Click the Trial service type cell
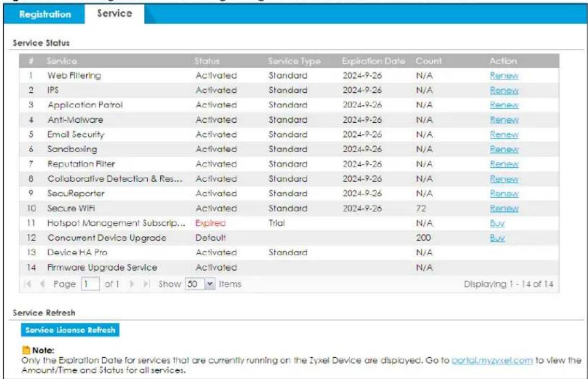 (277, 223)
